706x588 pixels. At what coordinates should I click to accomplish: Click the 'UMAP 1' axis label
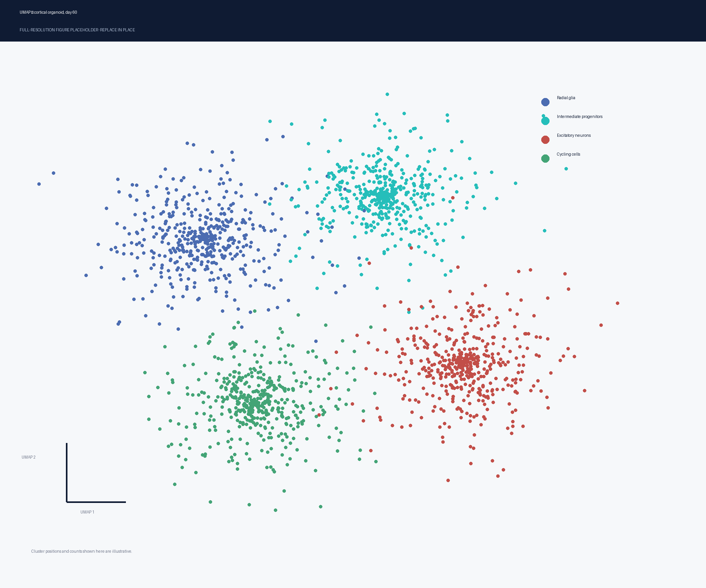87,512
